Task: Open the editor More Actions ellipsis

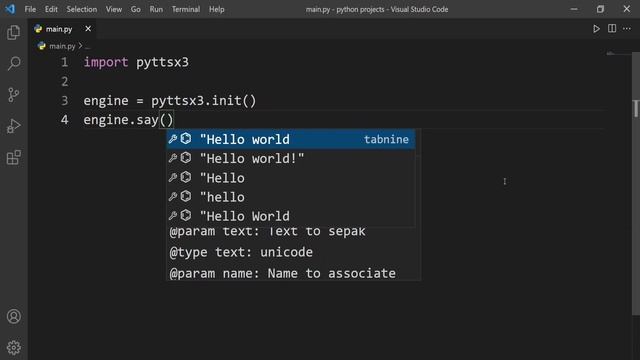Action: click(627, 29)
